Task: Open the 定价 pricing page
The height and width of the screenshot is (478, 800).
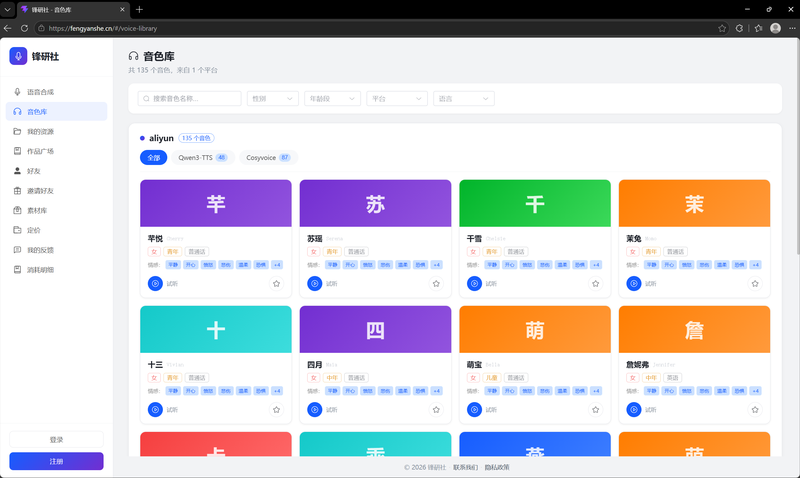Action: pyautogui.click(x=57, y=230)
